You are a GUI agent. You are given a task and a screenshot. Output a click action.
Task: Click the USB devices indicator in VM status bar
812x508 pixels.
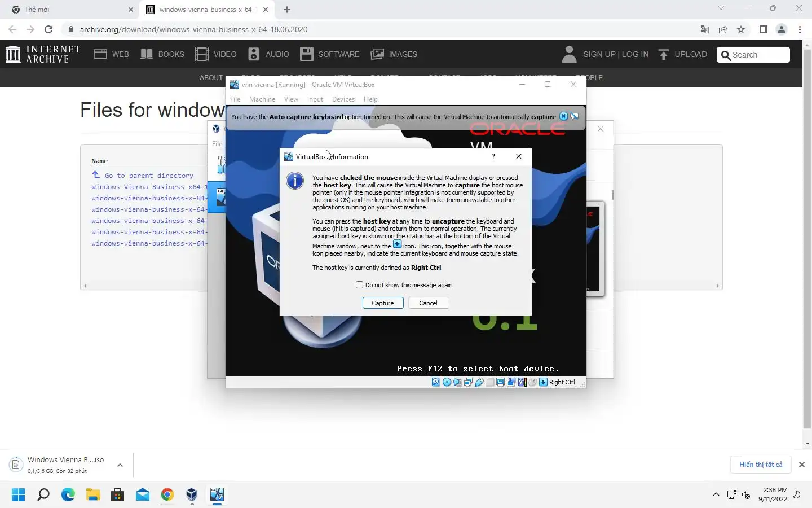pos(479,382)
